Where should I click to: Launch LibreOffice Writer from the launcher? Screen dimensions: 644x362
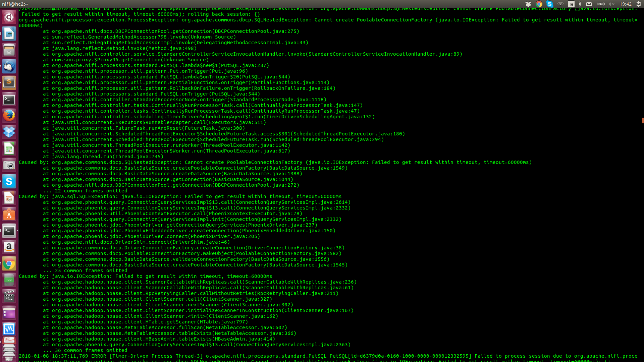(x=9, y=34)
